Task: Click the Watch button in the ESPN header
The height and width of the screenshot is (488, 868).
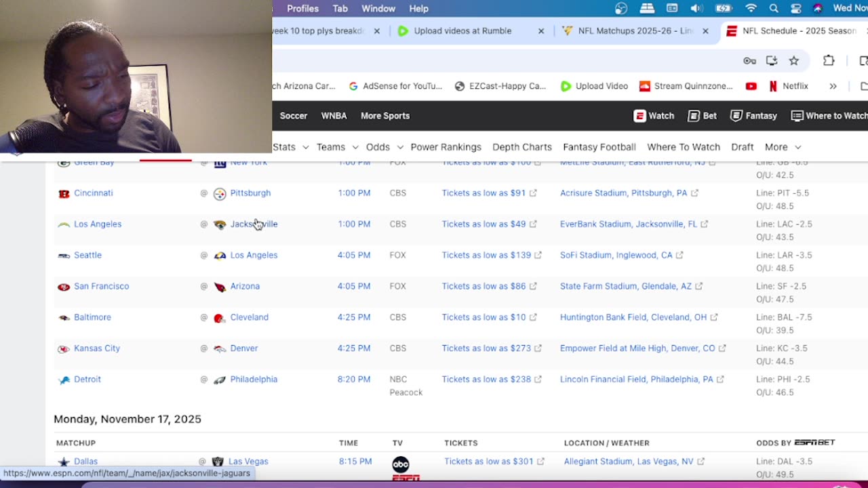Action: click(x=654, y=116)
